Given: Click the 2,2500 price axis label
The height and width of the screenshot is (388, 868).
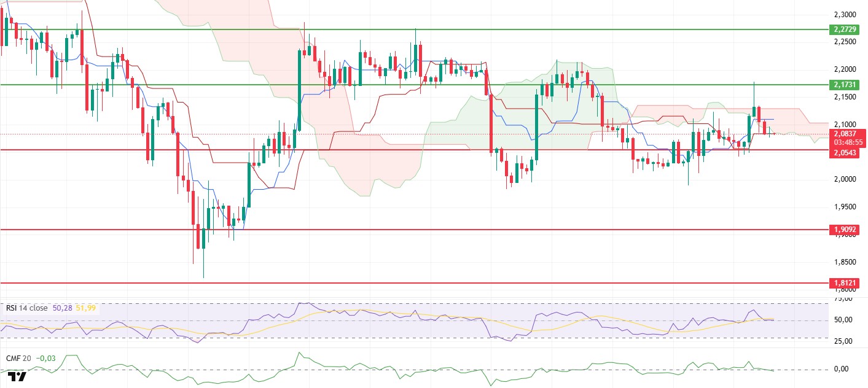Looking at the screenshot, I should [846, 42].
